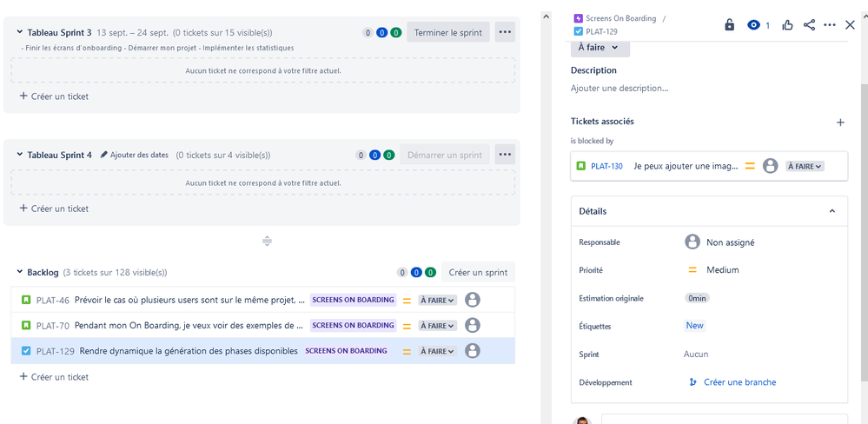The height and width of the screenshot is (424, 868).
Task: Toggle the watch eye icon for PLAT-129
Action: pos(753,25)
